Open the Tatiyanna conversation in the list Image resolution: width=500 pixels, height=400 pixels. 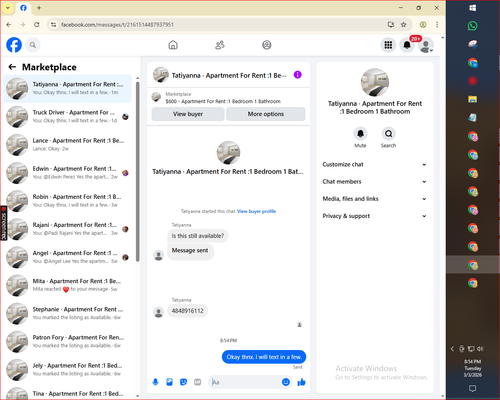point(67,89)
